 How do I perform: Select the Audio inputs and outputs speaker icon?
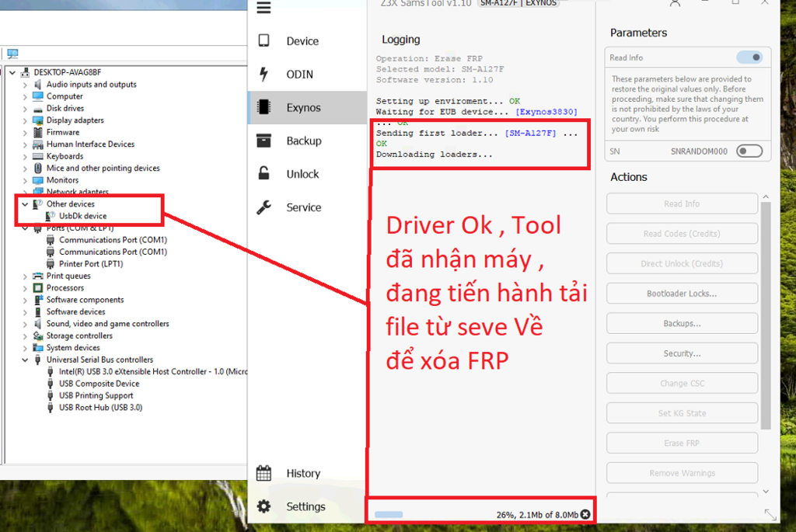point(37,84)
